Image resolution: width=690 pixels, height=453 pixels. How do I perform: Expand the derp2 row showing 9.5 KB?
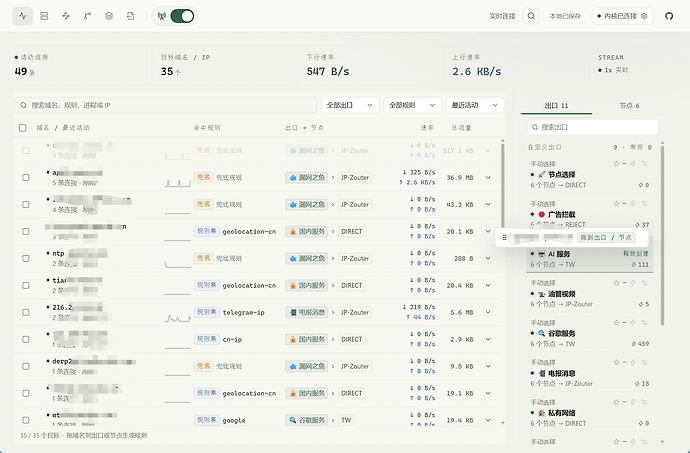pyautogui.click(x=488, y=366)
